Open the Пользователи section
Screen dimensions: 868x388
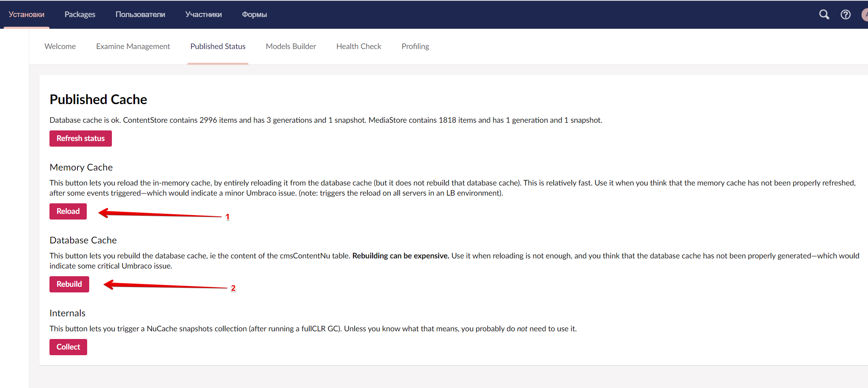140,14
